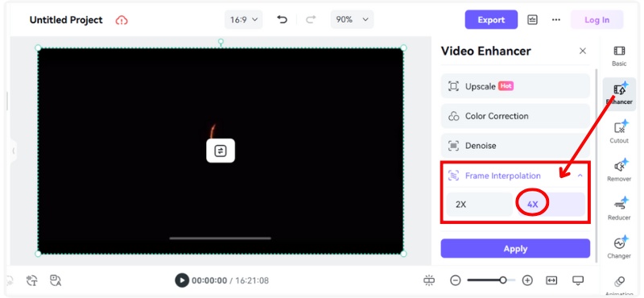Open the Animation tool in sidebar
644x298 pixels.
(x=619, y=285)
